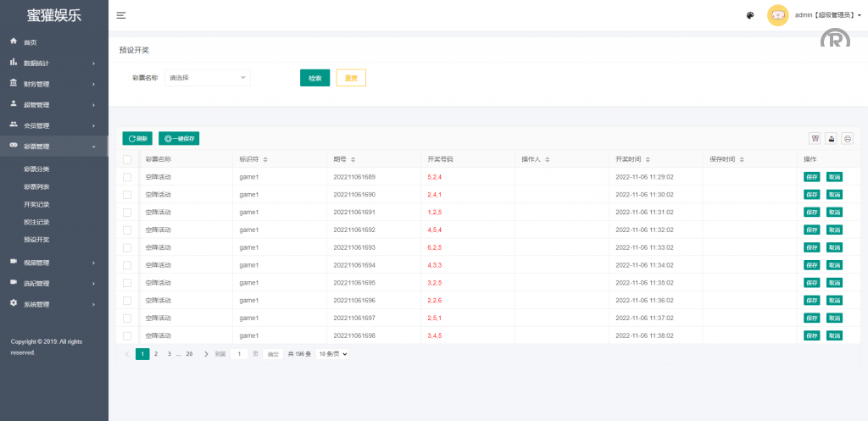Click the admin avatar image
Image resolution: width=868 pixels, height=421 pixels.
point(777,15)
